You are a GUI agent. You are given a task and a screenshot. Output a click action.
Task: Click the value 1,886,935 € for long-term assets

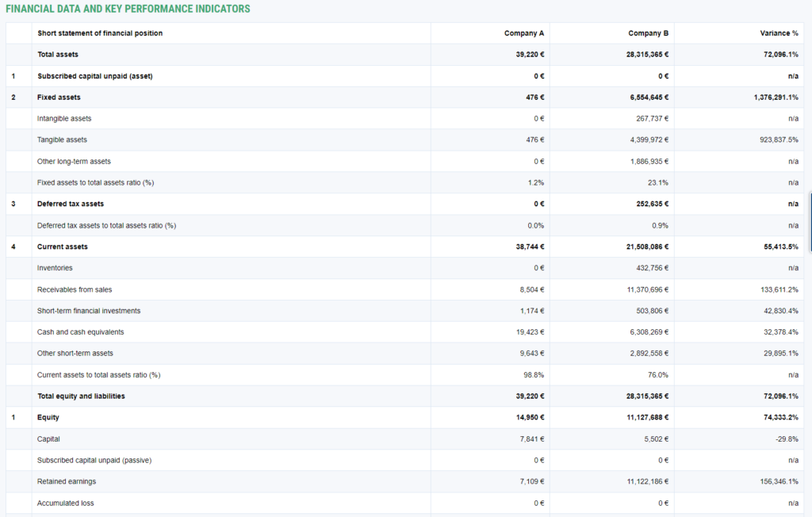[x=649, y=162]
